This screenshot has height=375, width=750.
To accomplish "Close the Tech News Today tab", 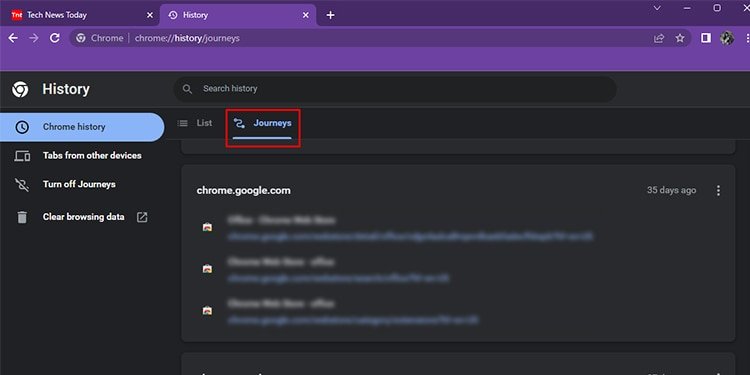I will click(150, 15).
